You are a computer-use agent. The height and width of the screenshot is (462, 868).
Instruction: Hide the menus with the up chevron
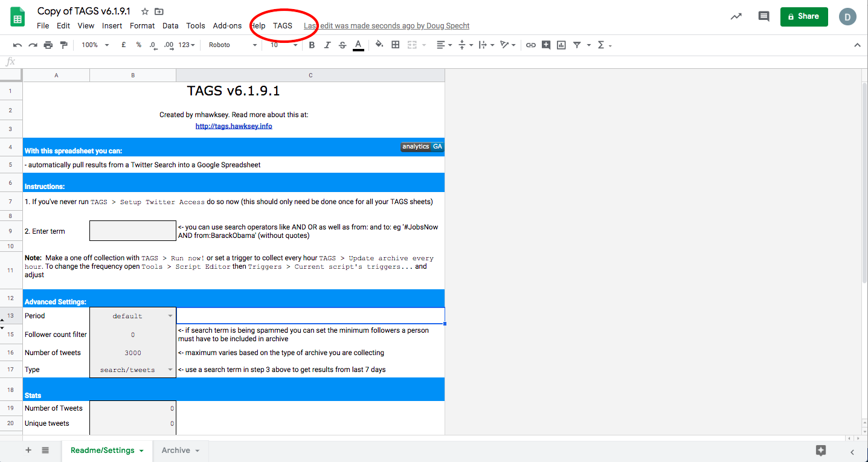click(857, 45)
